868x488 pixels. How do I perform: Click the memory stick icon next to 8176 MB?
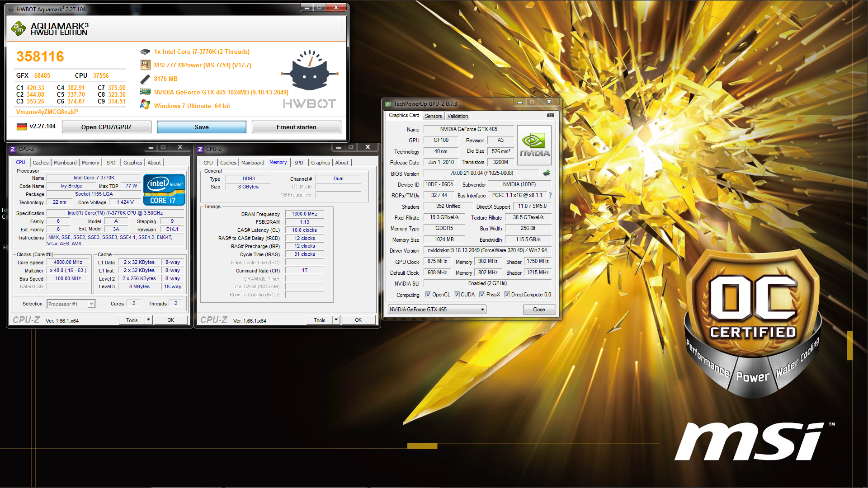pyautogui.click(x=145, y=79)
